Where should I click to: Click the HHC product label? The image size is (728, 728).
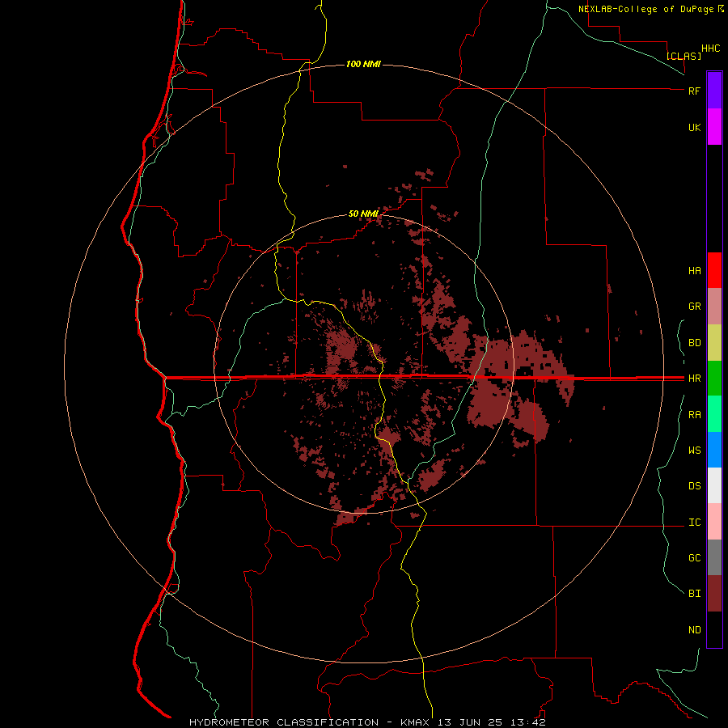pyautogui.click(x=710, y=49)
